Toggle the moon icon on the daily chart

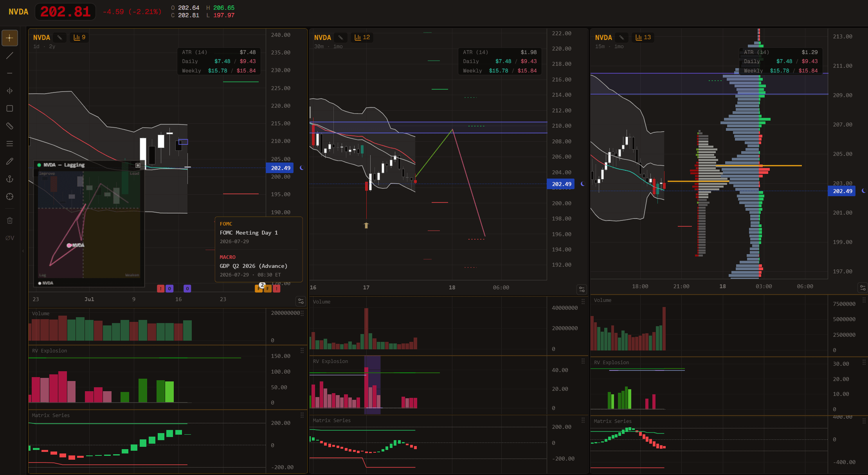302,168
